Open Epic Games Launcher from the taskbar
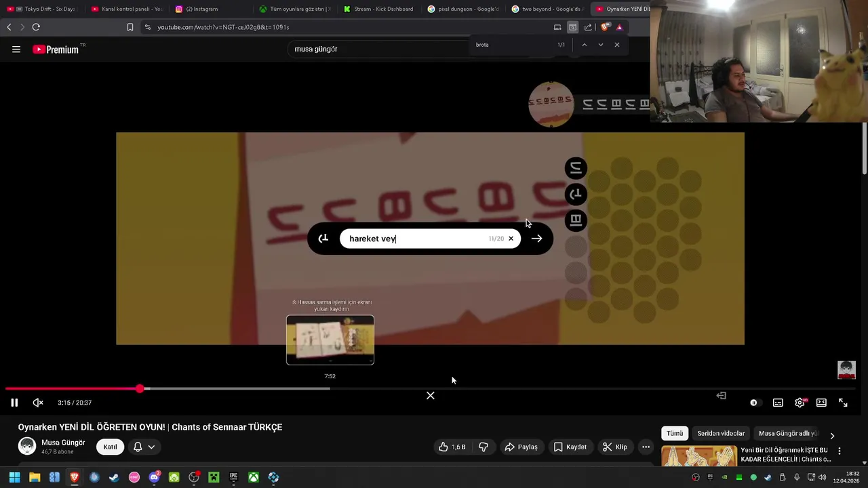 (x=233, y=477)
